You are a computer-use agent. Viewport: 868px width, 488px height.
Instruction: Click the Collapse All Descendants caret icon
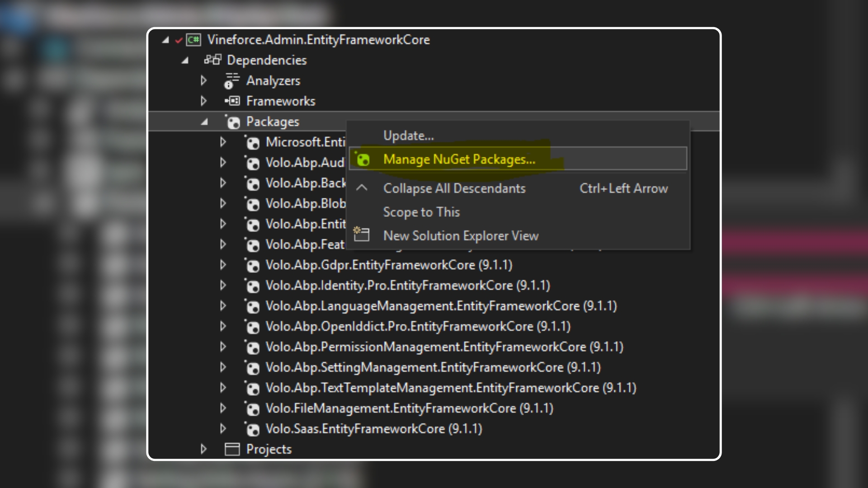pos(362,188)
